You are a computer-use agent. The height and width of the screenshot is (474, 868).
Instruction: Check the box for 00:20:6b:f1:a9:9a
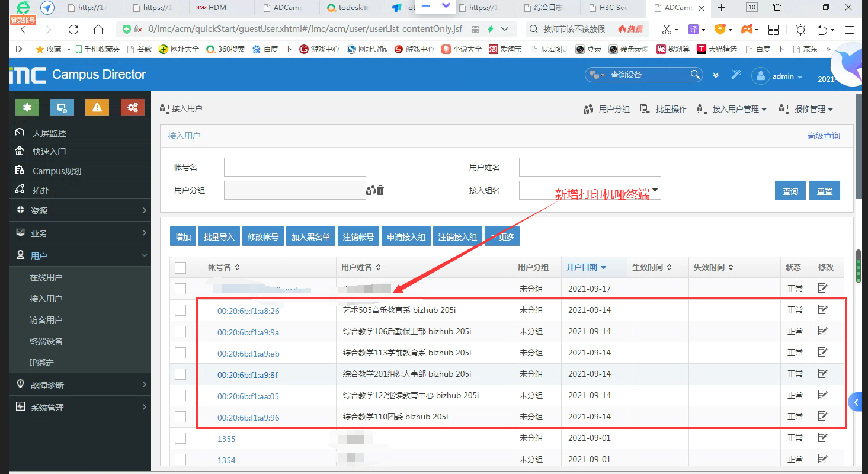[181, 331]
